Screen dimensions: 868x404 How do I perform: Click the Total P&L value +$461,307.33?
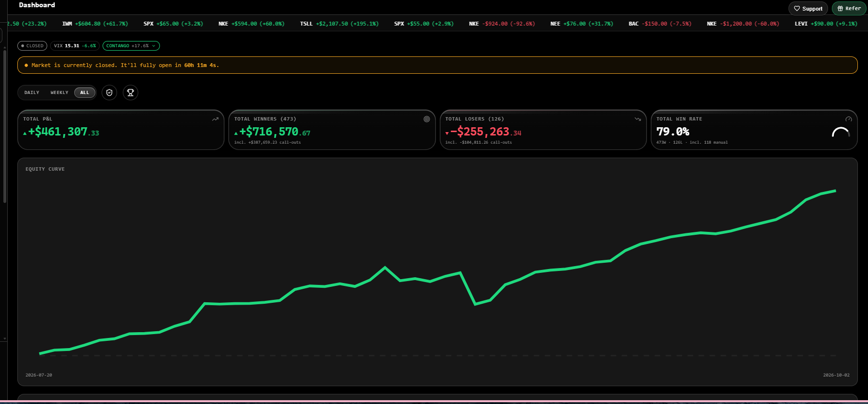pos(61,132)
